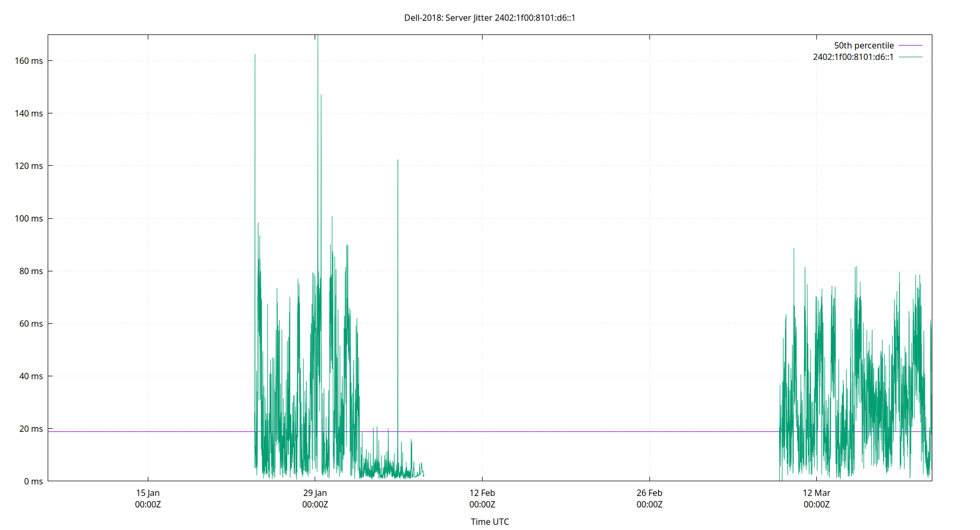
Task: Select the Time UTC axis label
Action: (489, 522)
